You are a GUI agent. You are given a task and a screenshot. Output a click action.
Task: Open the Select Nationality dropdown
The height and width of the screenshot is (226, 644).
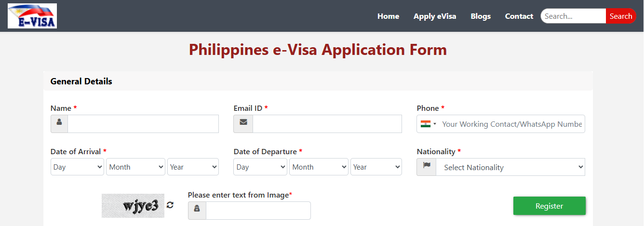coord(510,168)
